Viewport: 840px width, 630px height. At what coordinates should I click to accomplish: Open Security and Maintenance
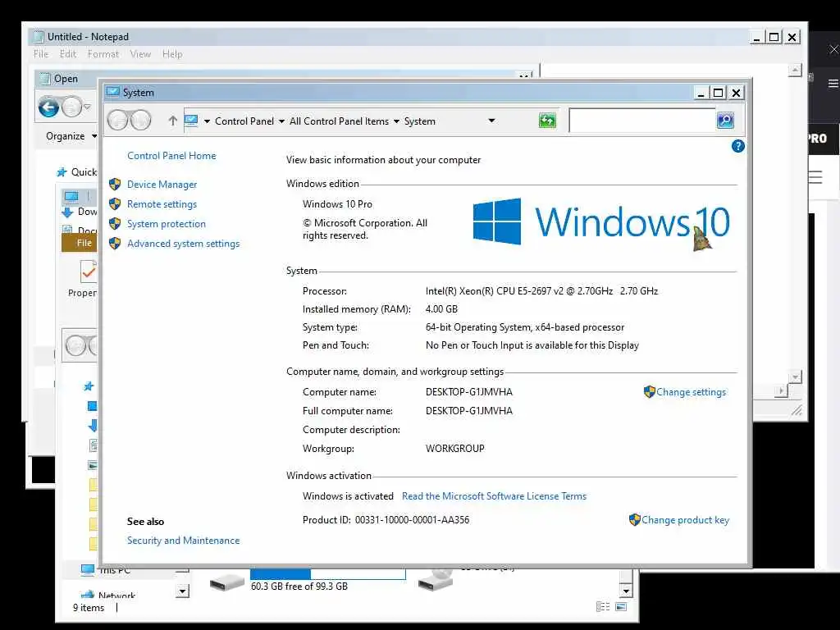point(183,541)
